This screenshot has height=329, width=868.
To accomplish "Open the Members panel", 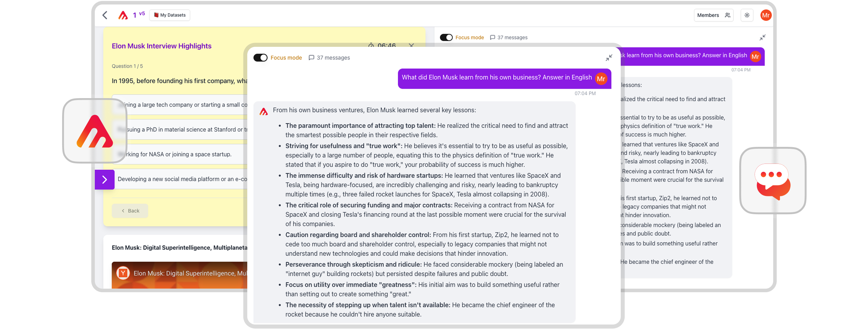I will click(713, 15).
